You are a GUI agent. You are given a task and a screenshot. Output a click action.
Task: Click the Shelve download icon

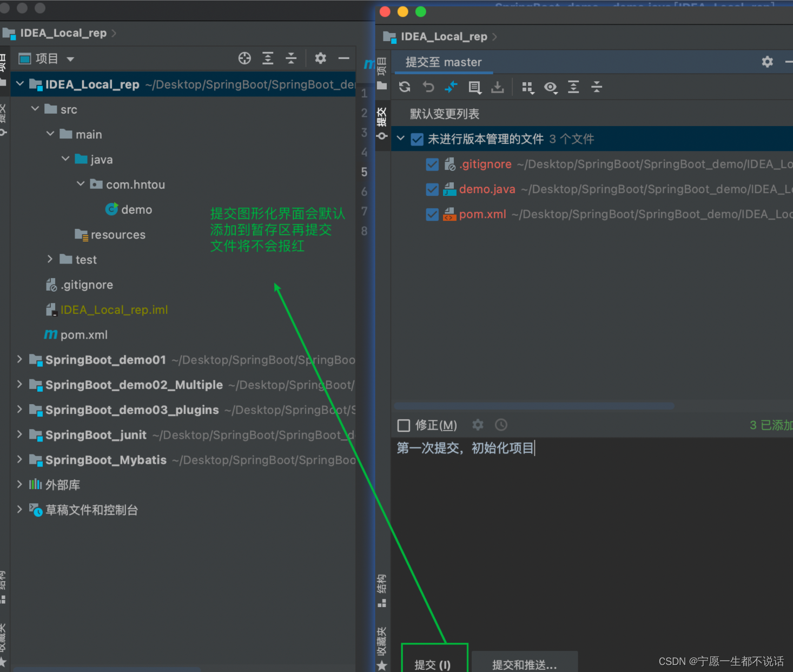pos(498,87)
